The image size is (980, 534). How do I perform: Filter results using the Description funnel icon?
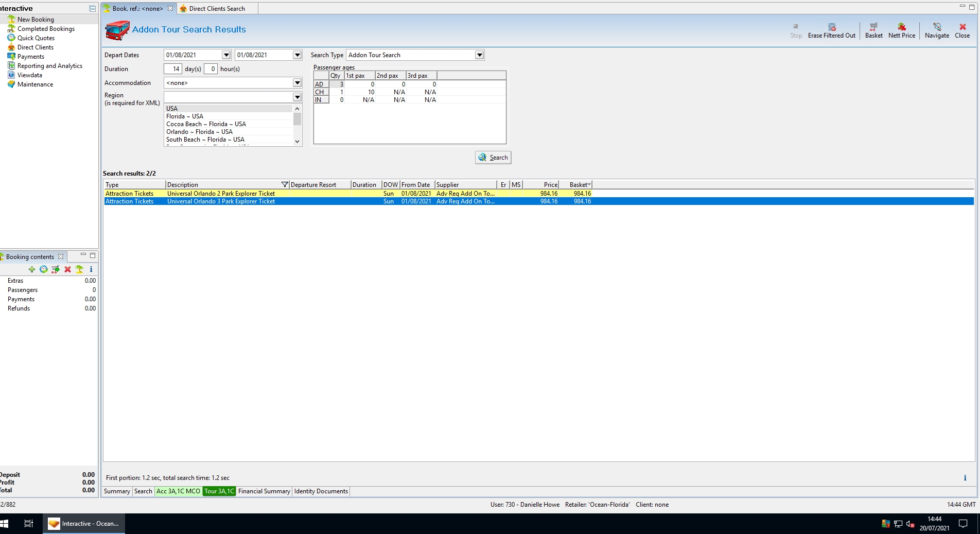click(285, 185)
